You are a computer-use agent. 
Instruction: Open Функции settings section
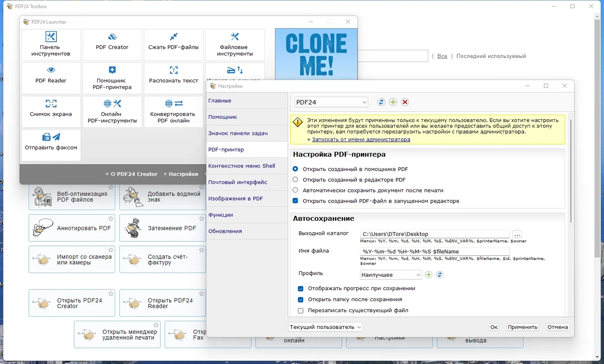click(247, 215)
